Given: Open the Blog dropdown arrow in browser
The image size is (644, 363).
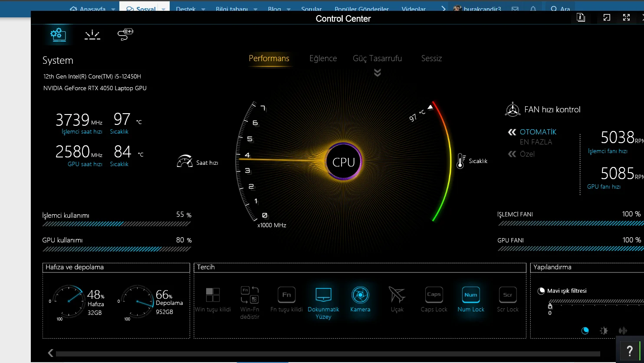Looking at the screenshot, I should coord(288,9).
